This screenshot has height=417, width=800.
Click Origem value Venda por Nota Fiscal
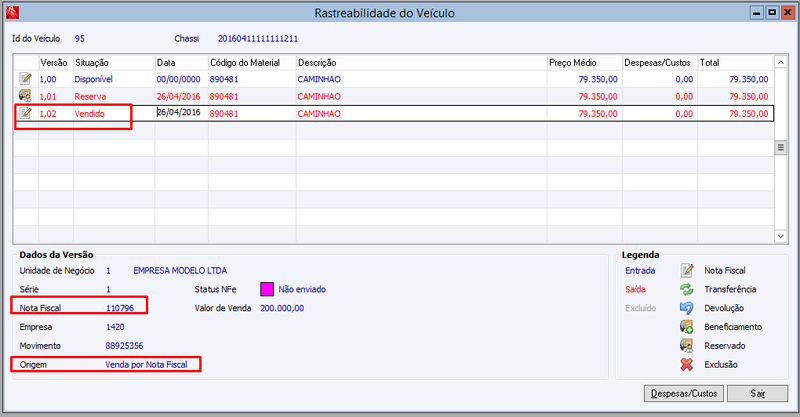click(x=146, y=365)
